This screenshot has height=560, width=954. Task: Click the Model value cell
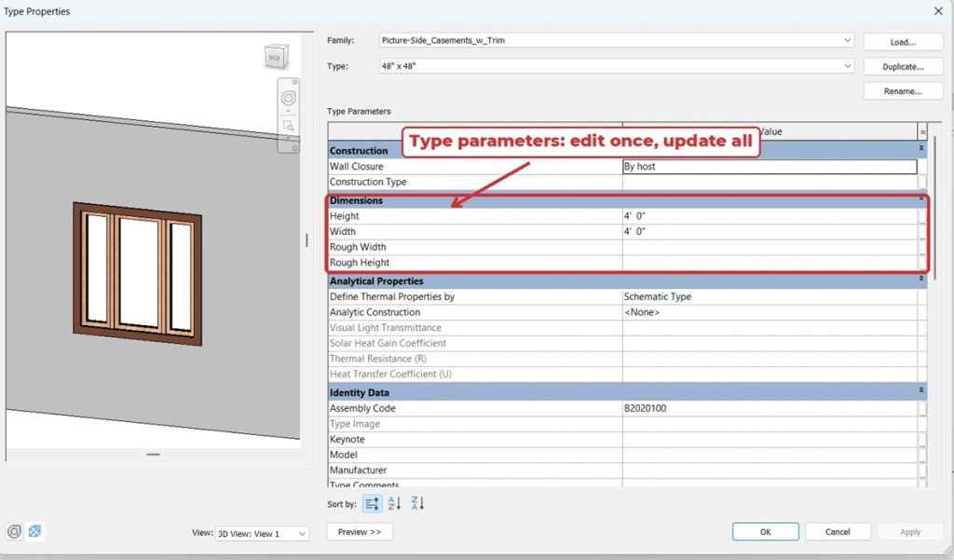click(770, 455)
